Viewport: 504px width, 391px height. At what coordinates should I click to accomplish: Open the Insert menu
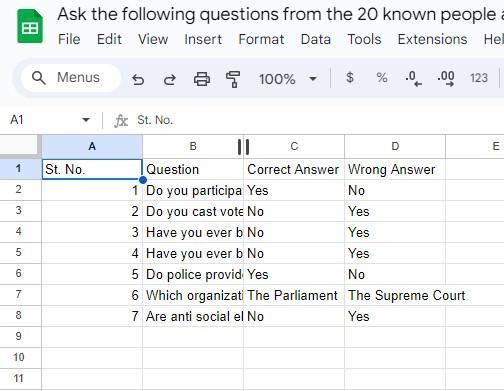[203, 40]
